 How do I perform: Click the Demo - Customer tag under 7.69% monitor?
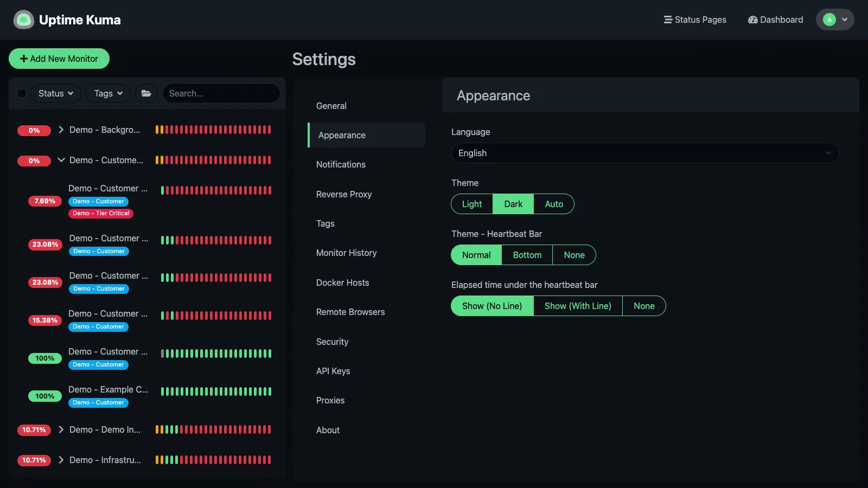click(x=98, y=202)
